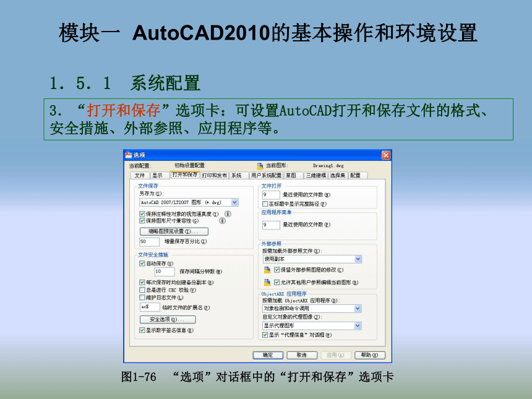The height and width of the screenshot is (399, 532).
Task: Click the 当前配置 label
Action: tap(140, 166)
